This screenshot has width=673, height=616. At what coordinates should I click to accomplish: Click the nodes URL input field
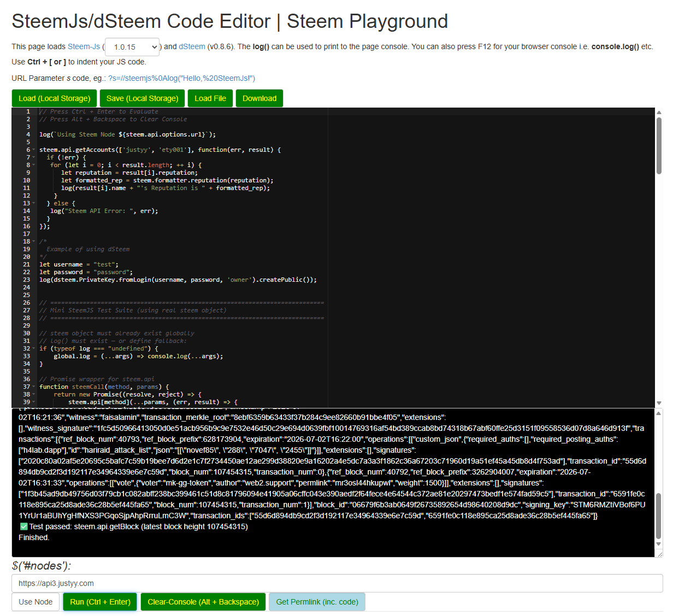point(337,583)
